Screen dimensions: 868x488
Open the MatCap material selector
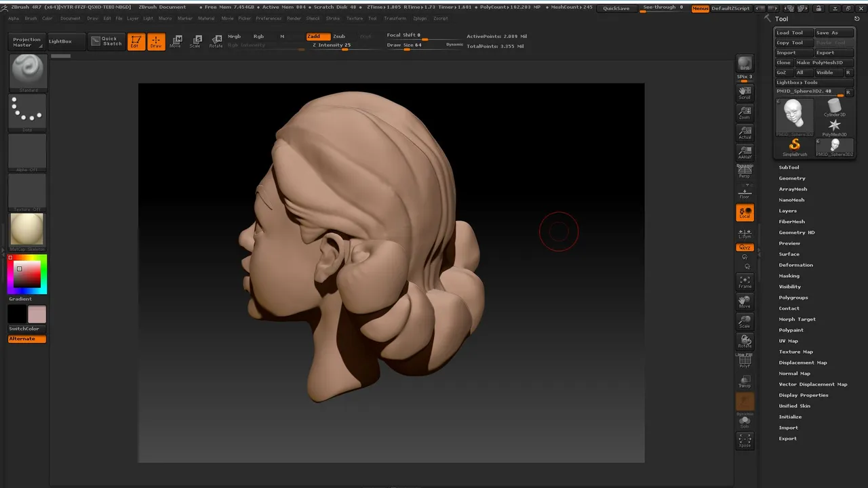tap(28, 231)
